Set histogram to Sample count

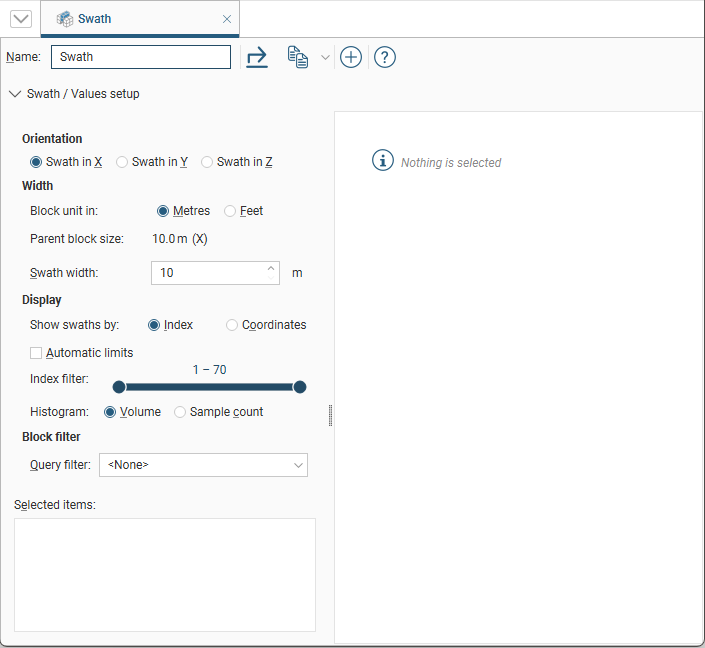[x=180, y=412]
